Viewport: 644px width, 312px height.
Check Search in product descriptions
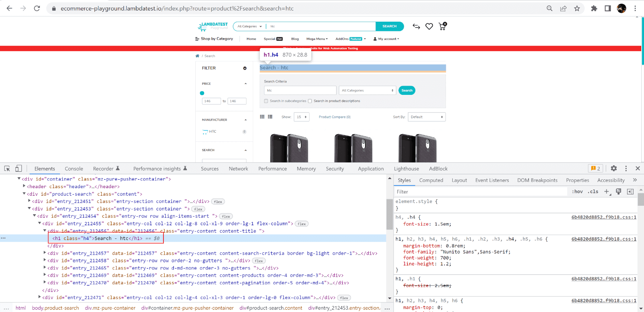(x=310, y=101)
